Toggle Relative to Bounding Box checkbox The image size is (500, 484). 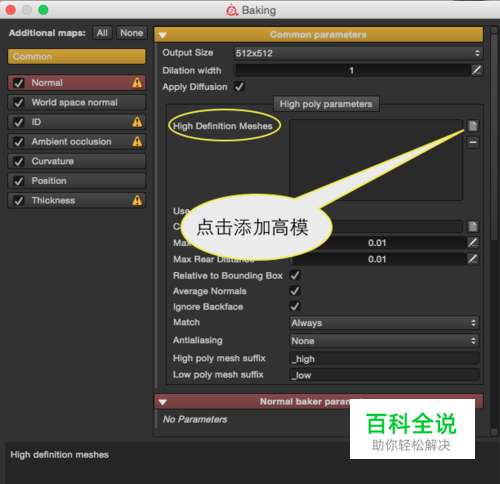pos(295,275)
